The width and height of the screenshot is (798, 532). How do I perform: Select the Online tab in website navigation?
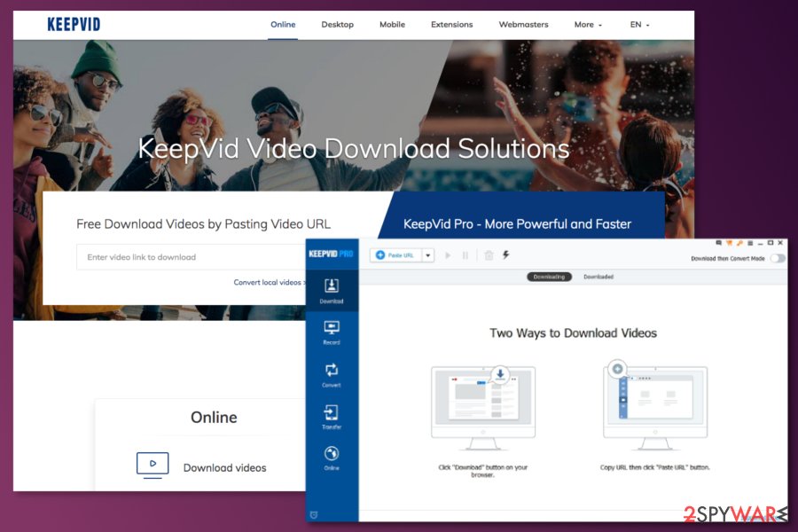[x=283, y=25]
